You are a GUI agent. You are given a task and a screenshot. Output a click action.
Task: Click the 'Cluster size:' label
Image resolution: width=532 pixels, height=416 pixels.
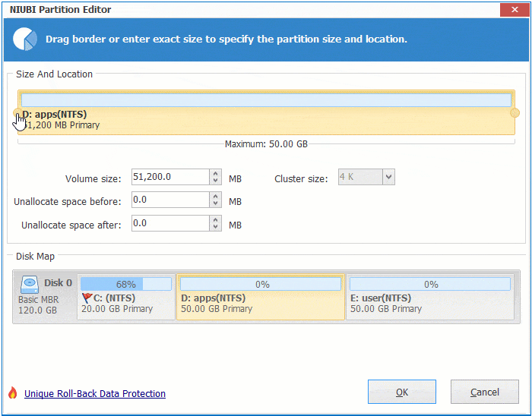pyautogui.click(x=301, y=178)
